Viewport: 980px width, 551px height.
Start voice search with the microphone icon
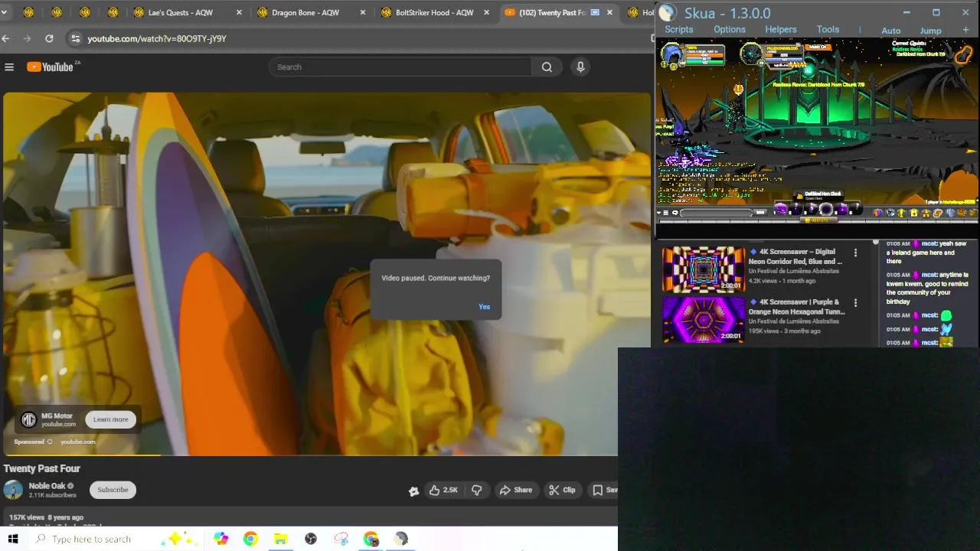[x=580, y=67]
